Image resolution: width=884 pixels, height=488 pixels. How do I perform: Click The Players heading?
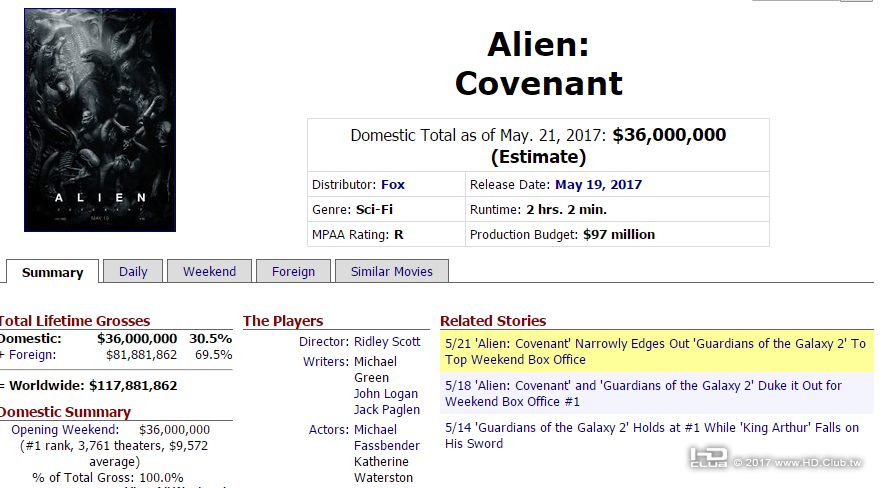tap(283, 321)
